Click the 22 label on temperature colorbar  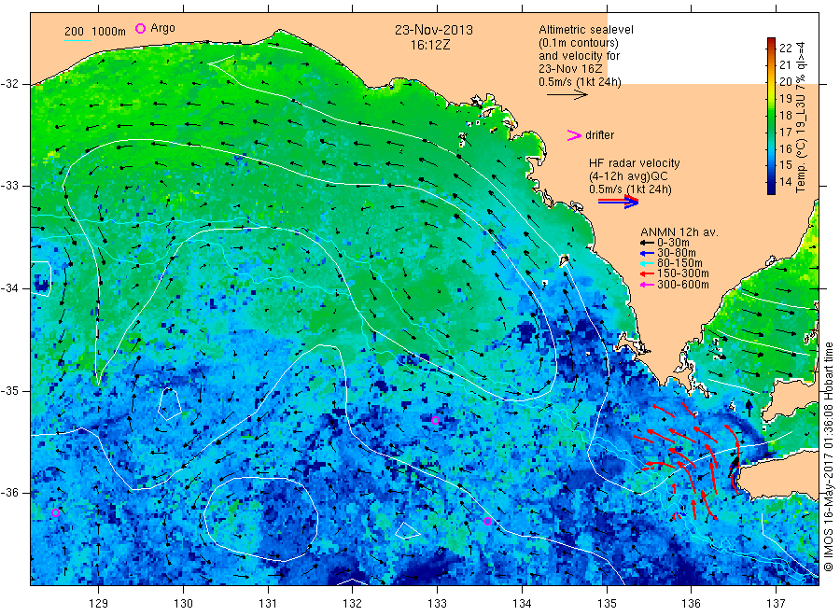point(785,49)
